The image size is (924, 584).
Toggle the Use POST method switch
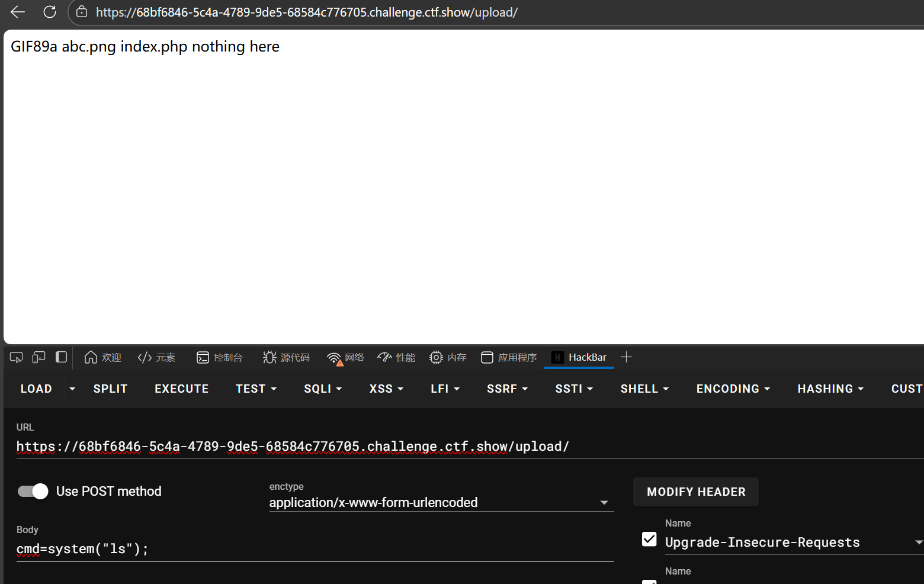[33, 491]
